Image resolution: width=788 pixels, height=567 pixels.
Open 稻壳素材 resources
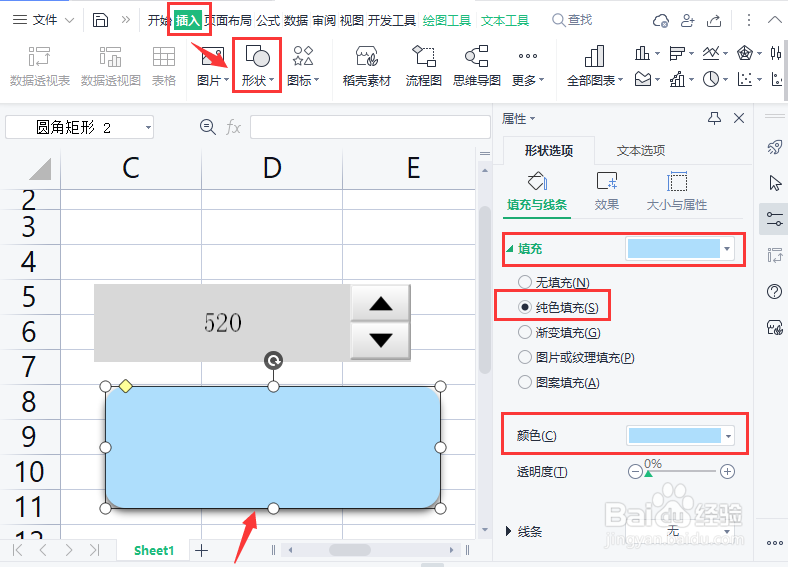[x=366, y=66]
